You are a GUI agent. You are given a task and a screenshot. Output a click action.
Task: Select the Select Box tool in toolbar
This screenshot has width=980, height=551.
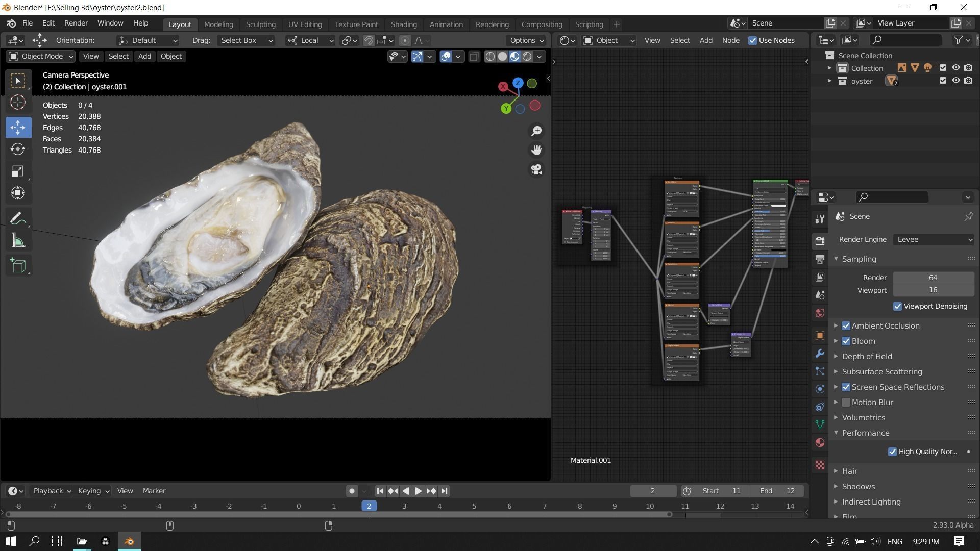[18, 81]
